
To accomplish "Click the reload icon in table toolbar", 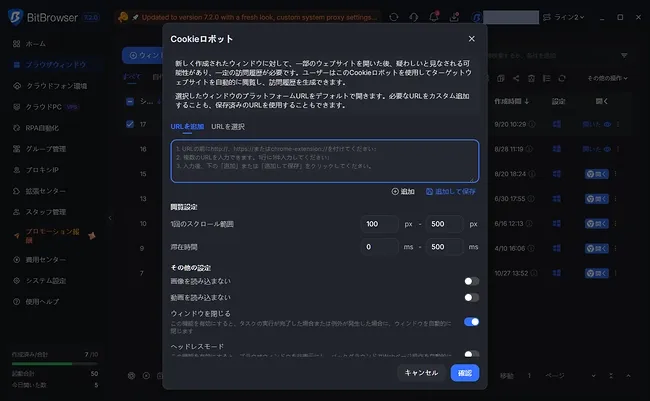I will pyautogui.click(x=562, y=78).
